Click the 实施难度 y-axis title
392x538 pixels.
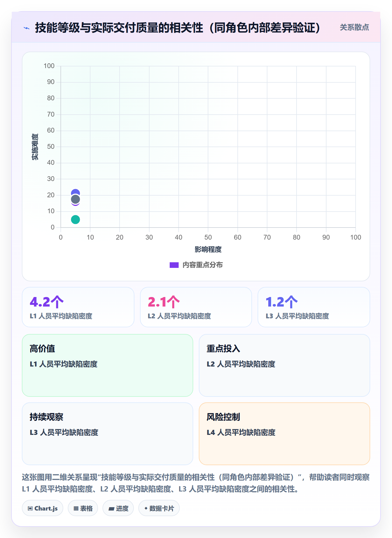(x=35, y=147)
